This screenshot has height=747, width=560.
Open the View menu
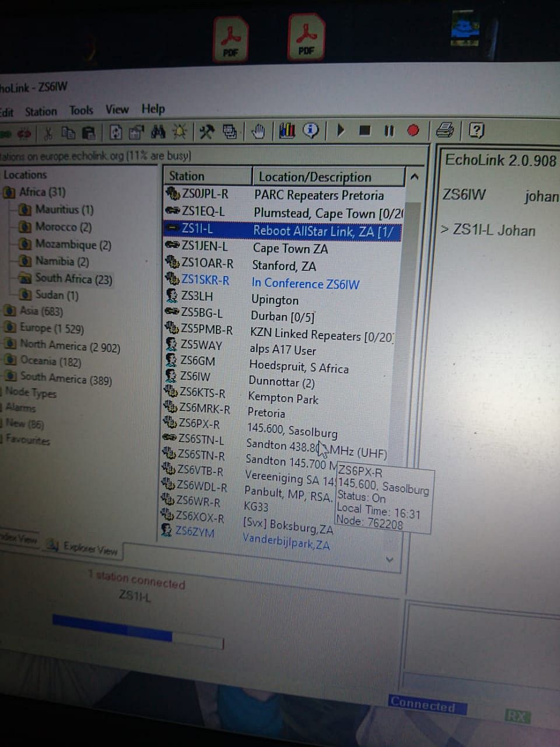coord(117,109)
